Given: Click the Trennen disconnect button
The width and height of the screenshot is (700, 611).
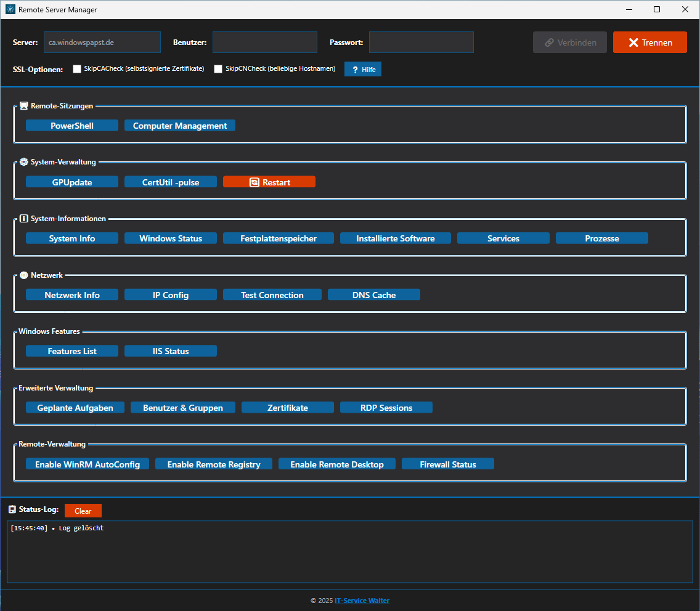Looking at the screenshot, I should 649,42.
